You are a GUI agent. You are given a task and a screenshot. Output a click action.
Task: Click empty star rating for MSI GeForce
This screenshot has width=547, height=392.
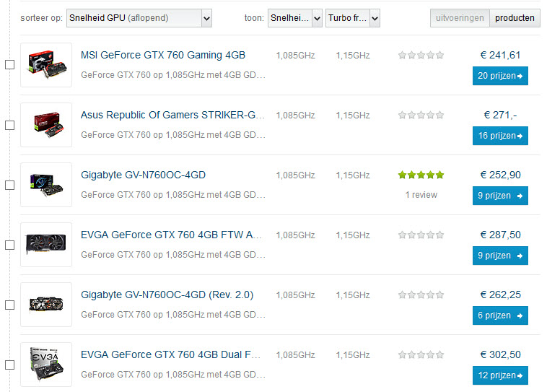pyautogui.click(x=421, y=55)
